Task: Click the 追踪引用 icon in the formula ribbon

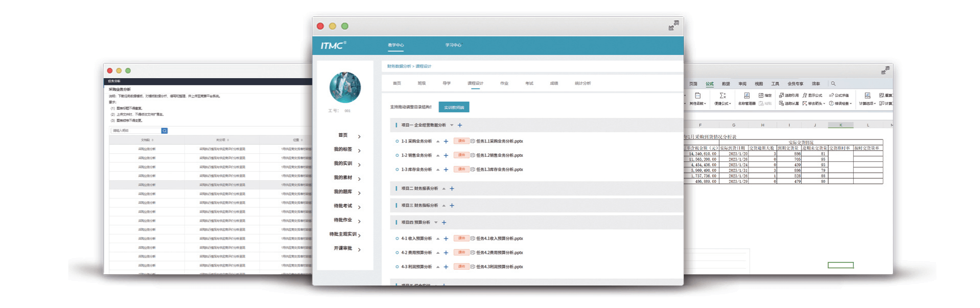Action: click(781, 96)
